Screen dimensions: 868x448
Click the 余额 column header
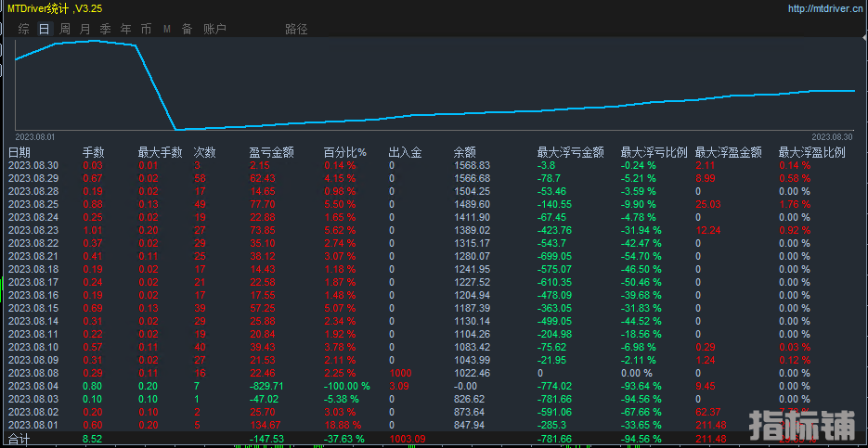point(463,152)
